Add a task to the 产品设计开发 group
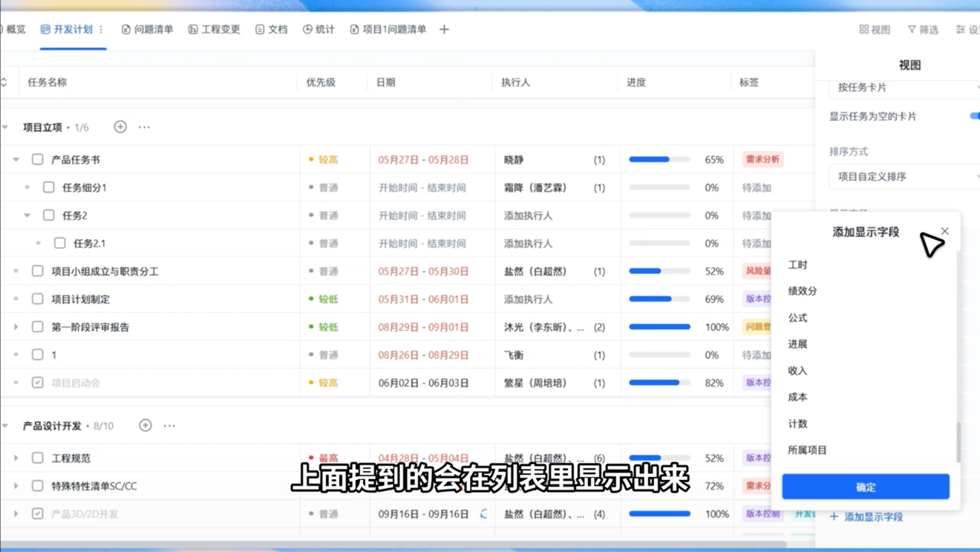Screen dimensions: 980x552 tap(146, 426)
